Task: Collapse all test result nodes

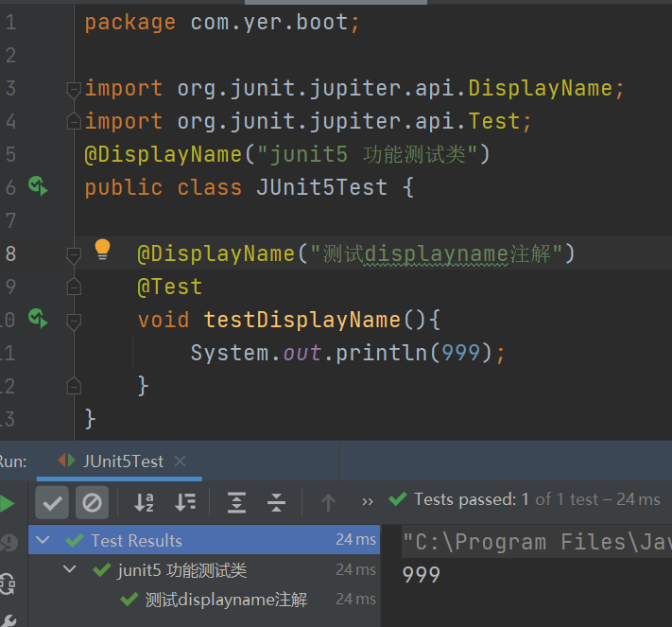Action: coord(276,502)
